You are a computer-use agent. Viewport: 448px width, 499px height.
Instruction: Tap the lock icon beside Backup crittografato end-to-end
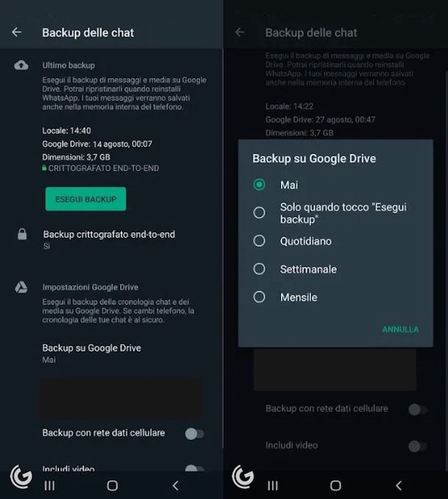[22, 234]
